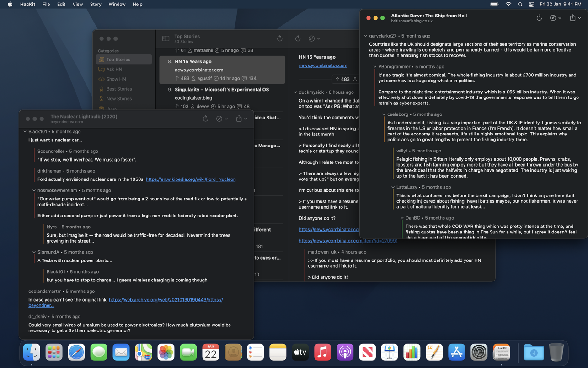The width and height of the screenshot is (588, 368).
Task: Open the Ford Nucleon Wikipedia link
Action: pyautogui.click(x=191, y=179)
